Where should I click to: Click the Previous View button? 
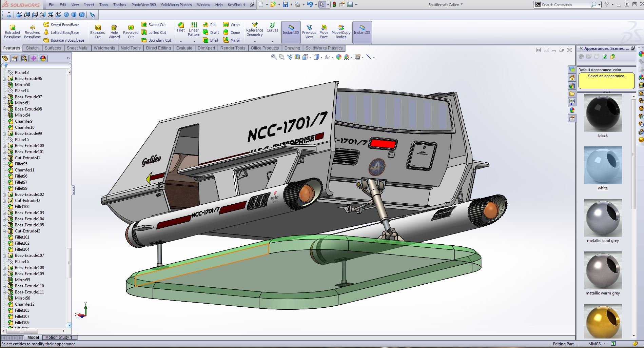(x=309, y=32)
